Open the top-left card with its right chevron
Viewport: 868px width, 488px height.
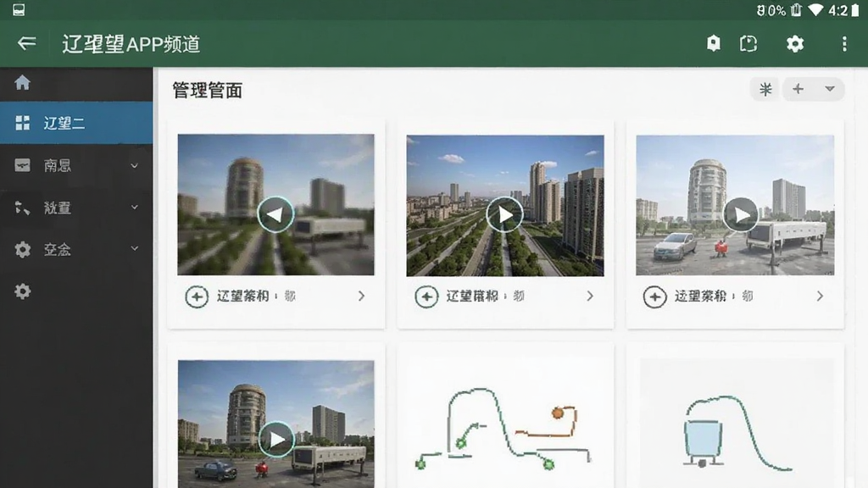[361, 296]
